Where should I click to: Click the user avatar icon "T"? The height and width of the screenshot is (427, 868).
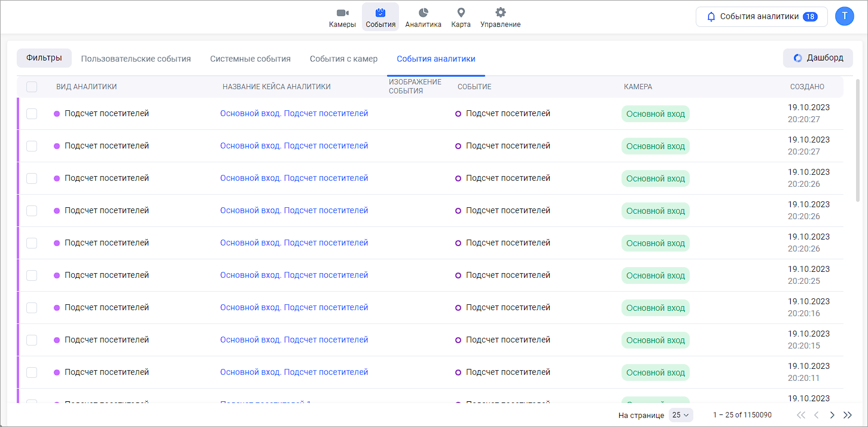click(x=844, y=16)
